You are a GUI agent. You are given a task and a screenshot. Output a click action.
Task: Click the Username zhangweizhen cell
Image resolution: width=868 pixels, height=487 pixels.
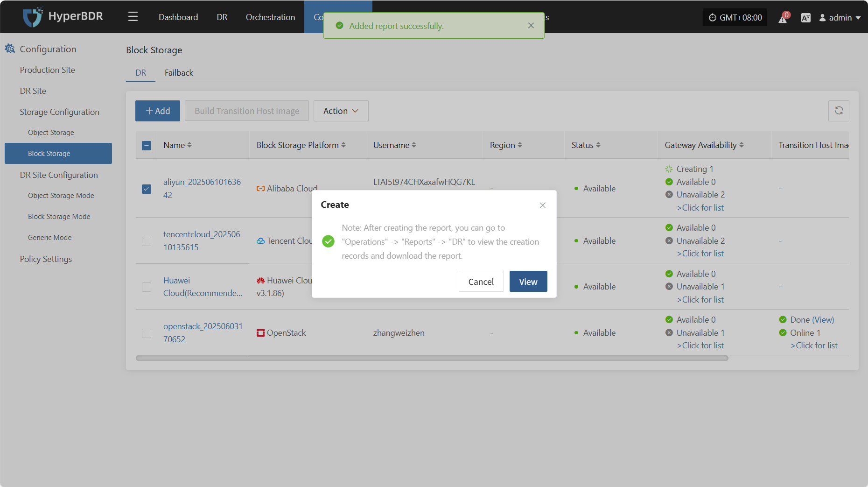399,333
